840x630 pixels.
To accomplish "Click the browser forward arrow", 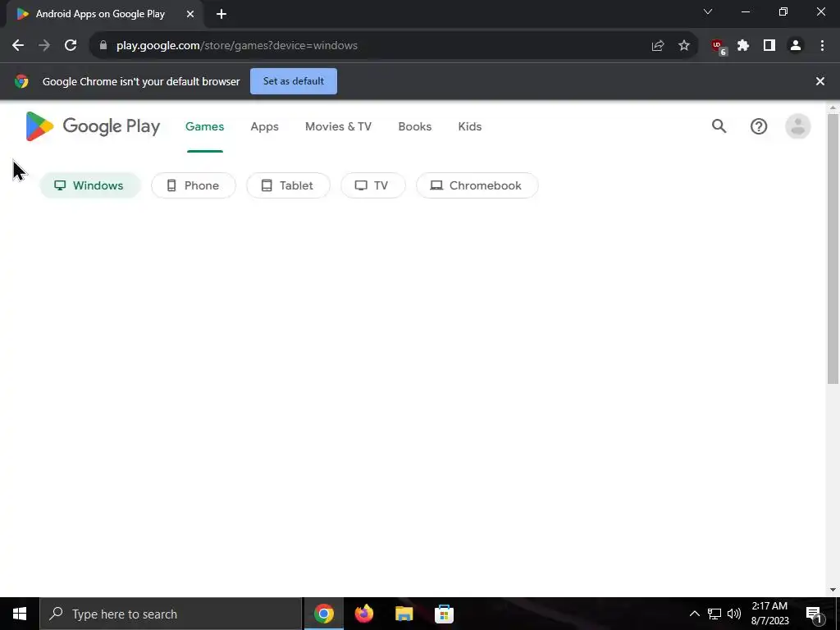I will (x=44, y=46).
